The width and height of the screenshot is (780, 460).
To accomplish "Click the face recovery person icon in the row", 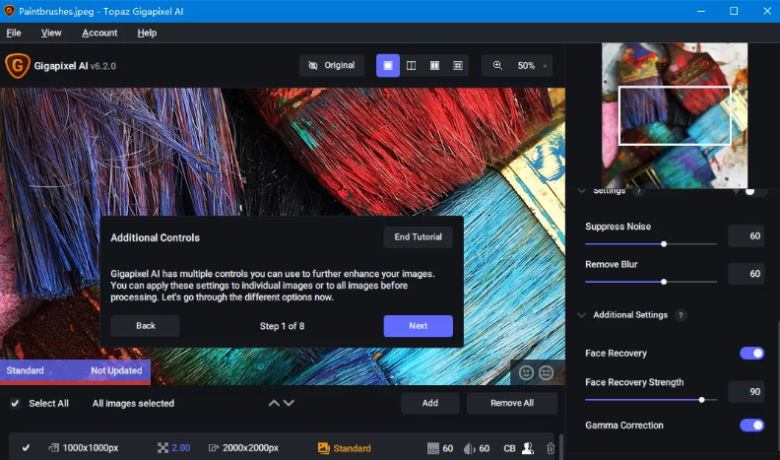I will pos(528,448).
